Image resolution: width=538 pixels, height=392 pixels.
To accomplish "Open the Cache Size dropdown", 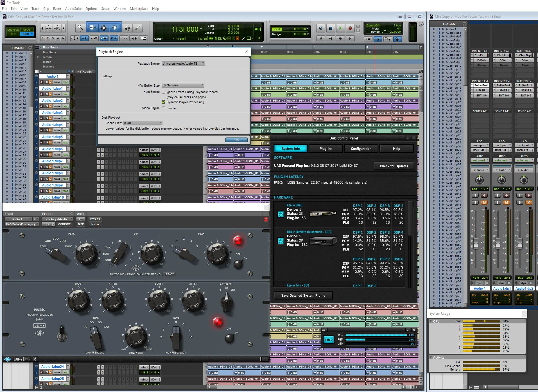I will [x=143, y=123].
